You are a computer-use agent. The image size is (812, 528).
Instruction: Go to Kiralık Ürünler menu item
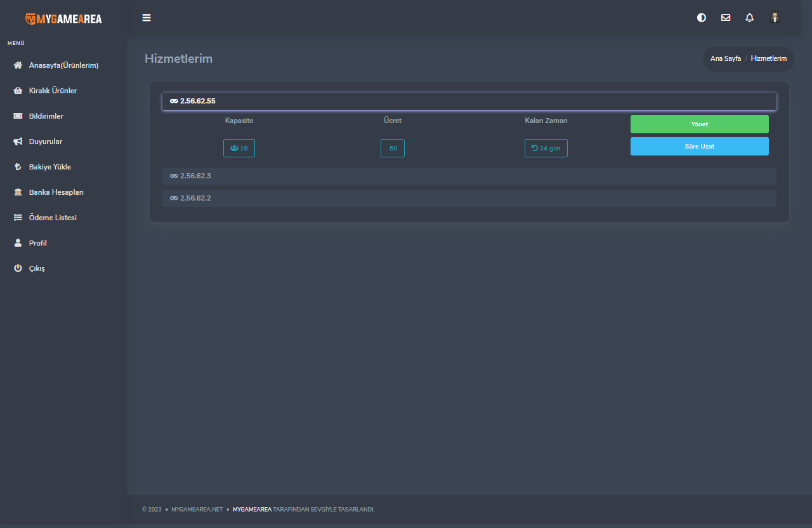(x=53, y=91)
